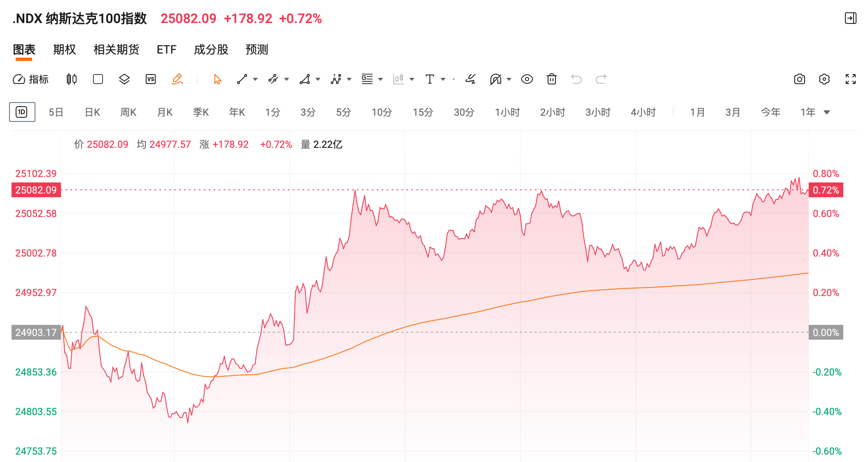Open chart settings gear icon
Screen dimensions: 868x462
coord(824,79)
